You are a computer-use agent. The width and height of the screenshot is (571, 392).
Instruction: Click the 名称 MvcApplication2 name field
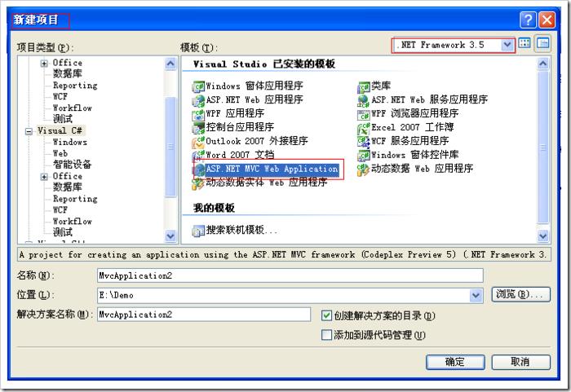tap(290, 275)
